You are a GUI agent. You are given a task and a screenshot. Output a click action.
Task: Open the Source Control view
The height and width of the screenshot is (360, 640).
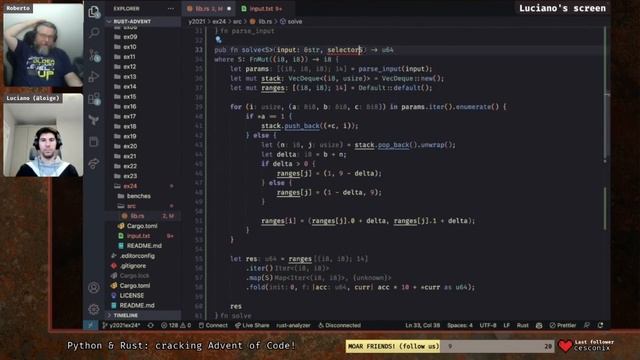point(94,55)
